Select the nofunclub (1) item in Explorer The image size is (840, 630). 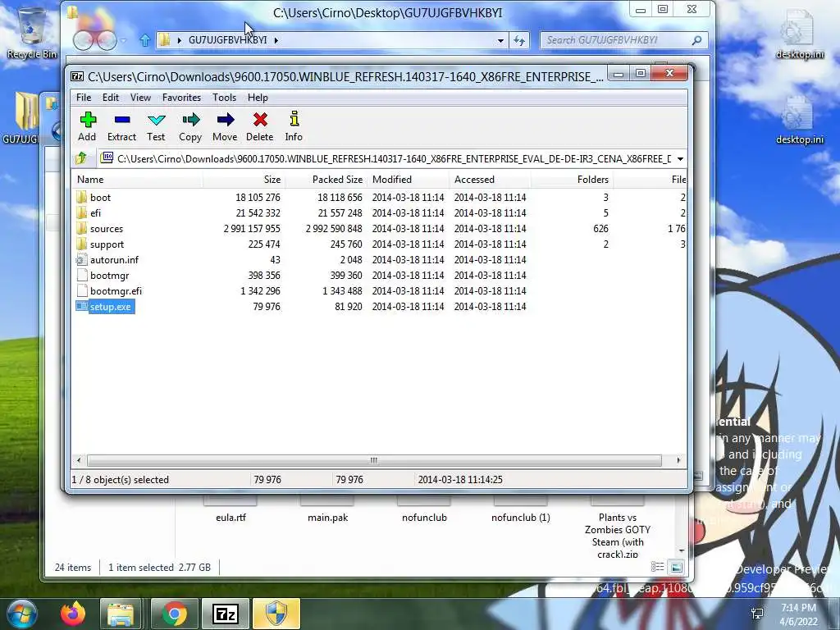[x=521, y=518]
